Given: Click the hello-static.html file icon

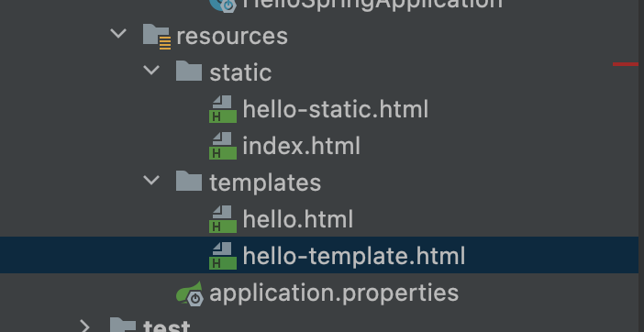Looking at the screenshot, I should coord(223,109).
